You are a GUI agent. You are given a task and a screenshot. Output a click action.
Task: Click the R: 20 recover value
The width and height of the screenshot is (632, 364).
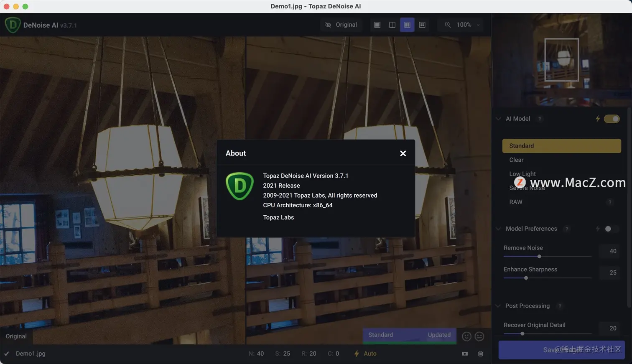pyautogui.click(x=309, y=354)
